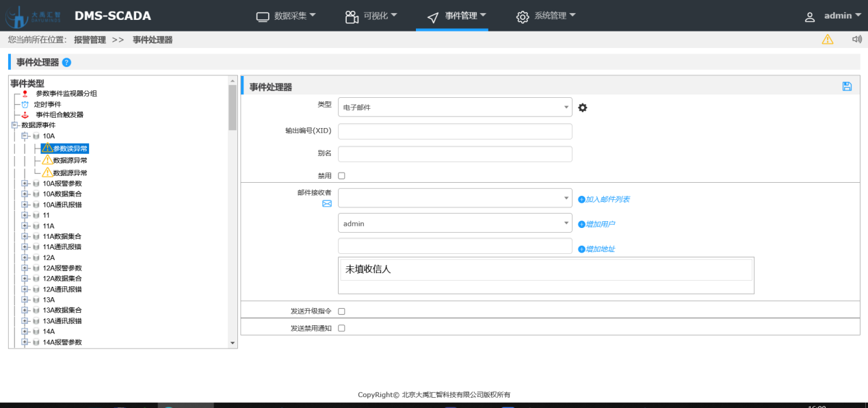The height and width of the screenshot is (408, 868).
Task: Click the gear icon beside 类型 dropdown
Action: point(583,107)
